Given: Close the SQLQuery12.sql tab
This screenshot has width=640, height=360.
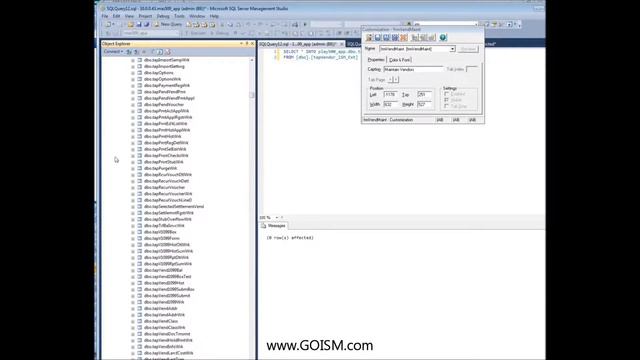Looking at the screenshot, I should tap(342, 44).
